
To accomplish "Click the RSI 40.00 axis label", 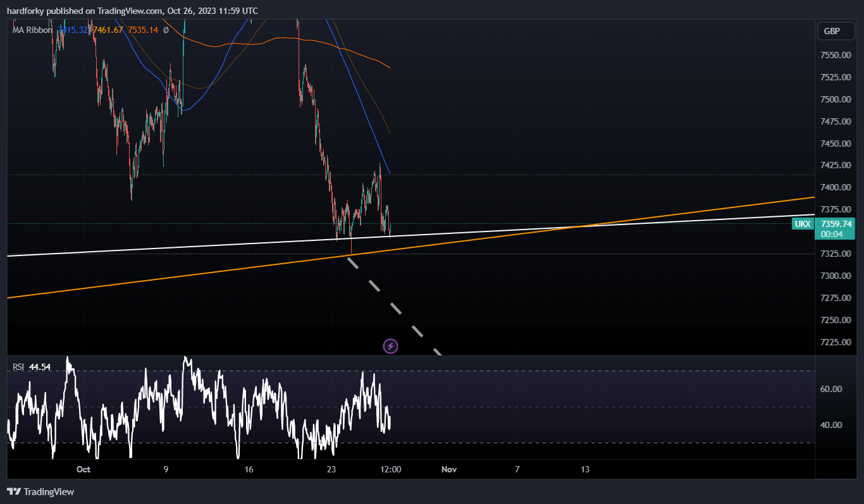I will coord(831,425).
